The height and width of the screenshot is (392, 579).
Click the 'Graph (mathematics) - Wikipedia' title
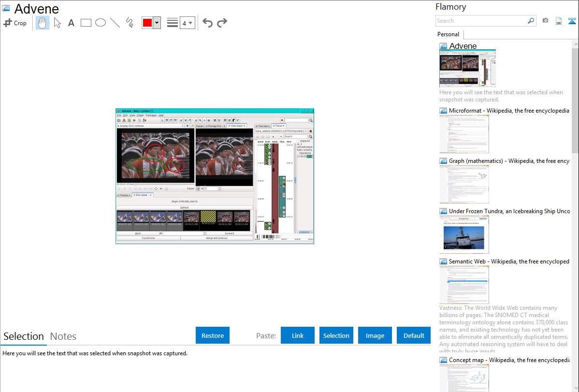(x=509, y=161)
